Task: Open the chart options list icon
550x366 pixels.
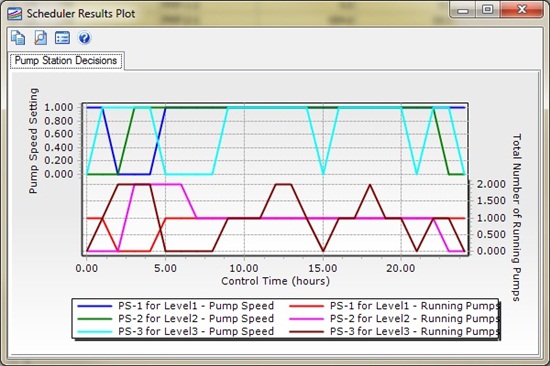Action: coord(62,38)
